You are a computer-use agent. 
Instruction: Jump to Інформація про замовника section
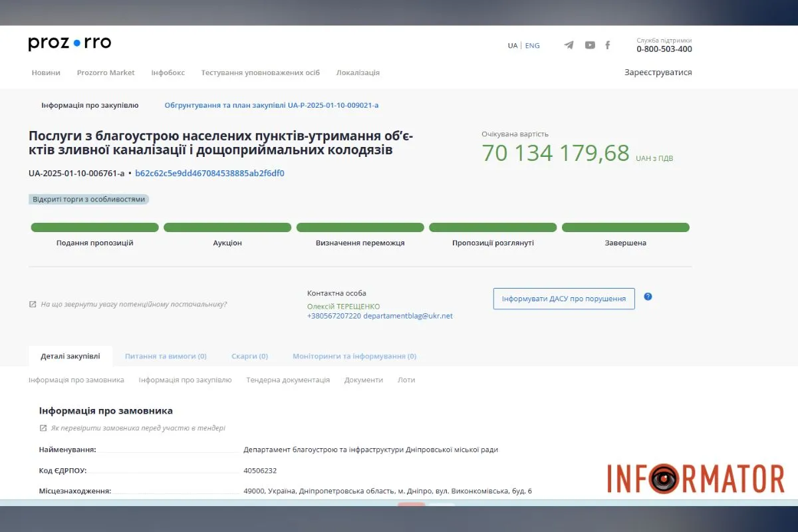tap(76, 380)
